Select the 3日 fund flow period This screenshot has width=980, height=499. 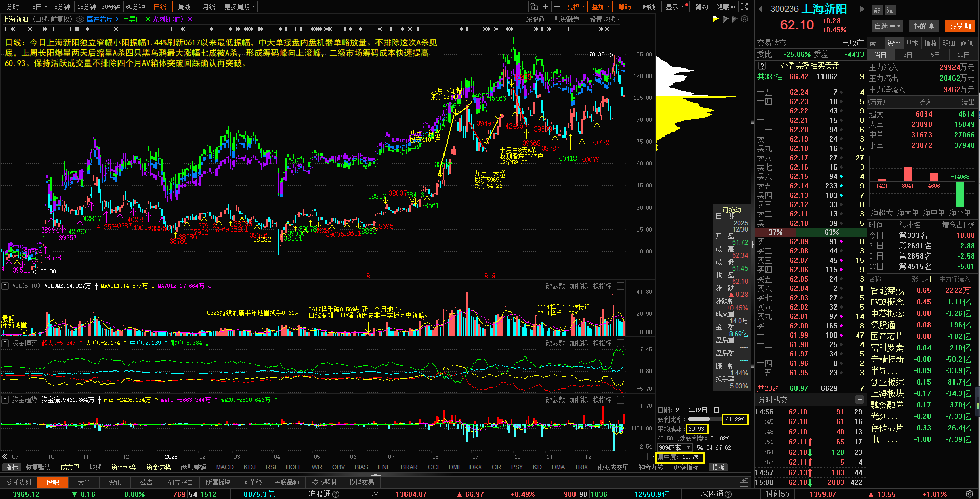(908, 55)
